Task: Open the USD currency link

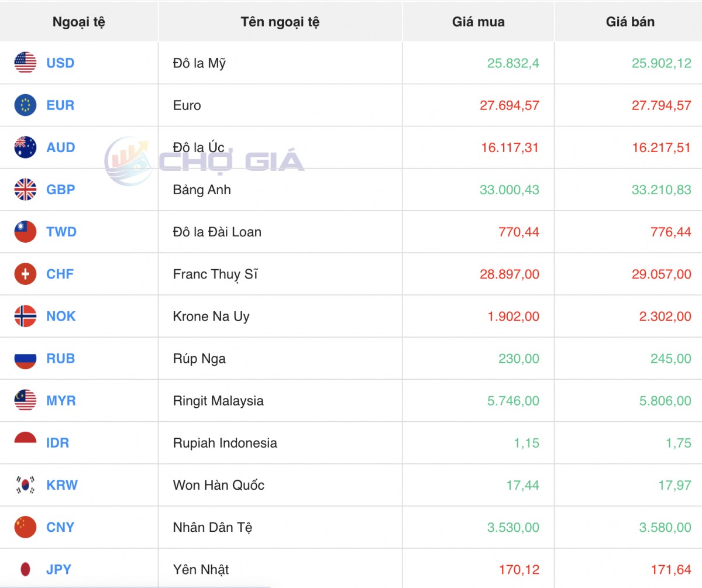Action: (60, 63)
